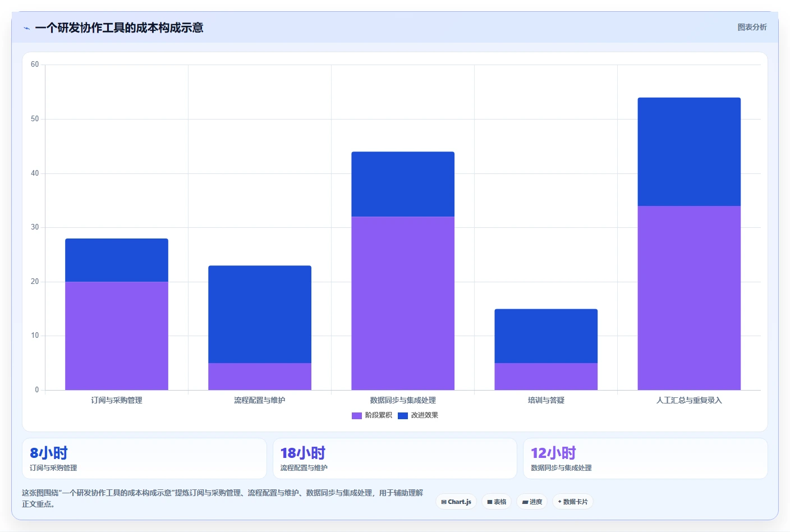Click the y-axis value 50
The height and width of the screenshot is (532, 790).
tap(35, 119)
